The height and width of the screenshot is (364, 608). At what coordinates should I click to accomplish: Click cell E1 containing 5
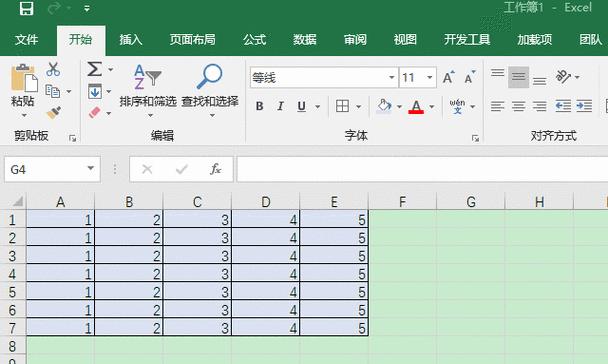tap(334, 220)
